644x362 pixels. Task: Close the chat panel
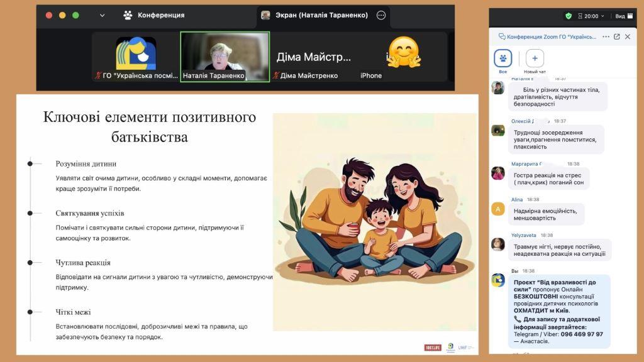pyautogui.click(x=627, y=36)
